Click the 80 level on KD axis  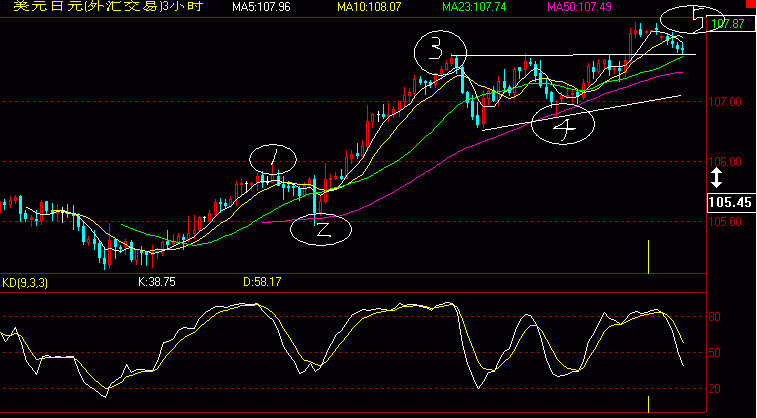(x=715, y=317)
